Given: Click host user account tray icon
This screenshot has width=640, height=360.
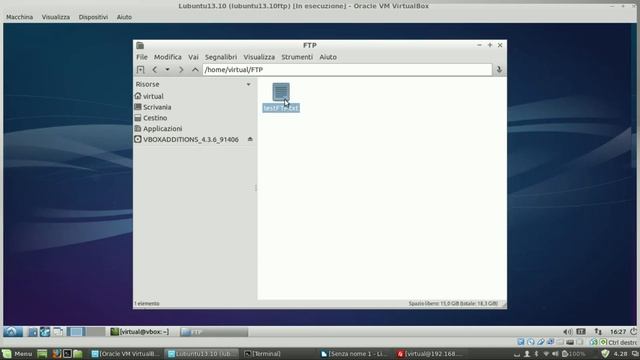Looking at the screenshot, I should [527, 354].
